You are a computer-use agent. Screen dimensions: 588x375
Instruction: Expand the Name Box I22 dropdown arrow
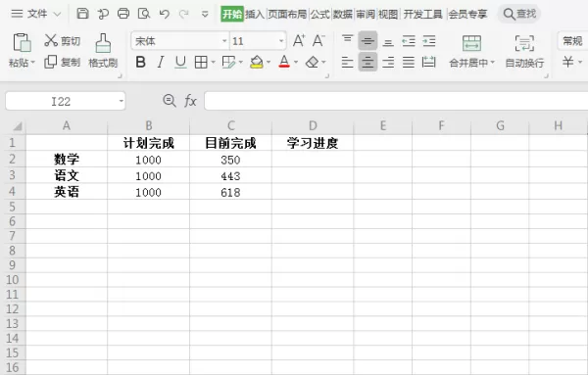point(122,101)
